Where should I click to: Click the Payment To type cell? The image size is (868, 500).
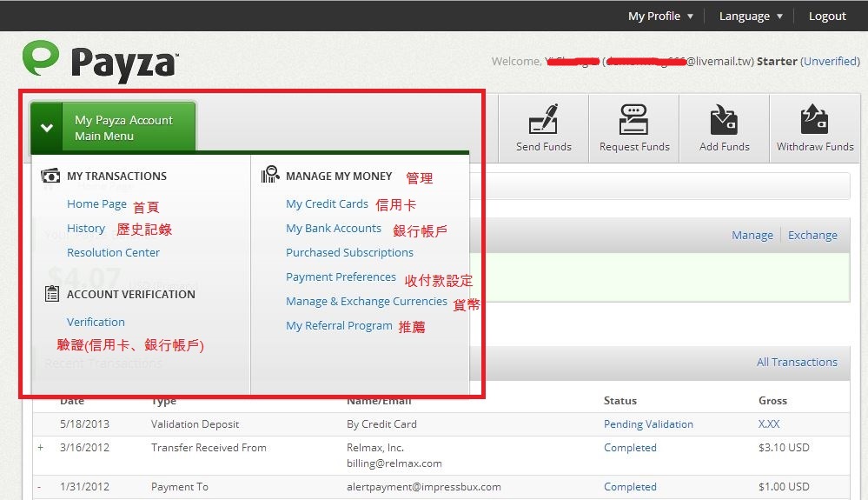pos(179,487)
